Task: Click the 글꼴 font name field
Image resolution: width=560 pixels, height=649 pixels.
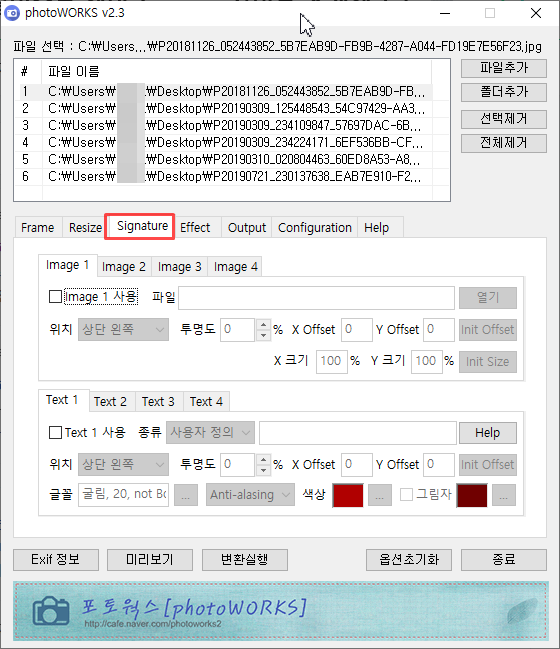Action: 123,495
